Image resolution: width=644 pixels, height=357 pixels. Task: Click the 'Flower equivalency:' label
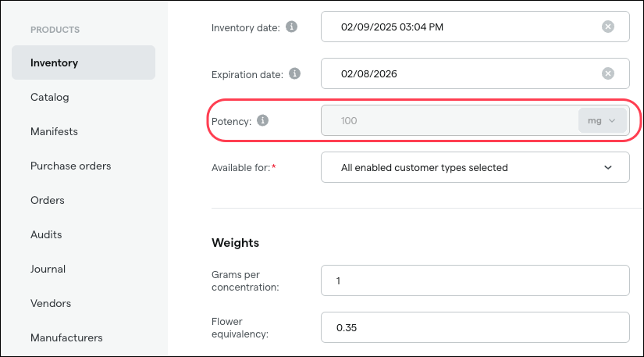tap(240, 327)
